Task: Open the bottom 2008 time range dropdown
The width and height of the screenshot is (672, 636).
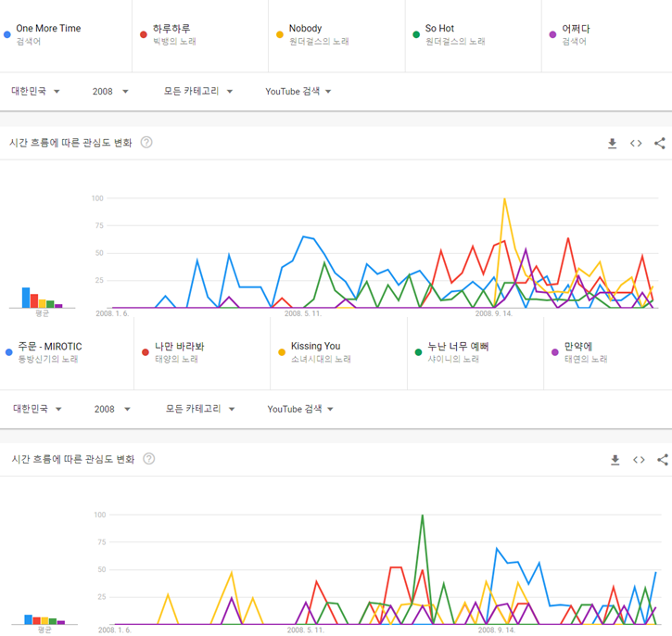Action: [x=112, y=409]
